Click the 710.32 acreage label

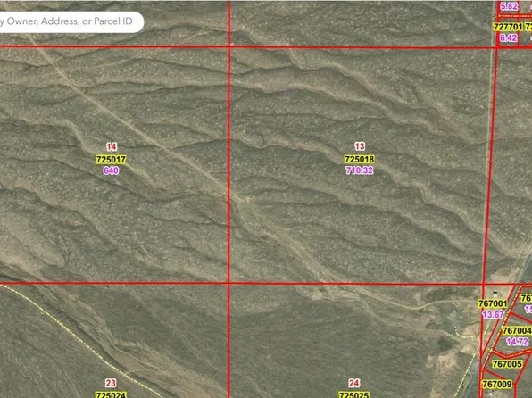pos(360,170)
